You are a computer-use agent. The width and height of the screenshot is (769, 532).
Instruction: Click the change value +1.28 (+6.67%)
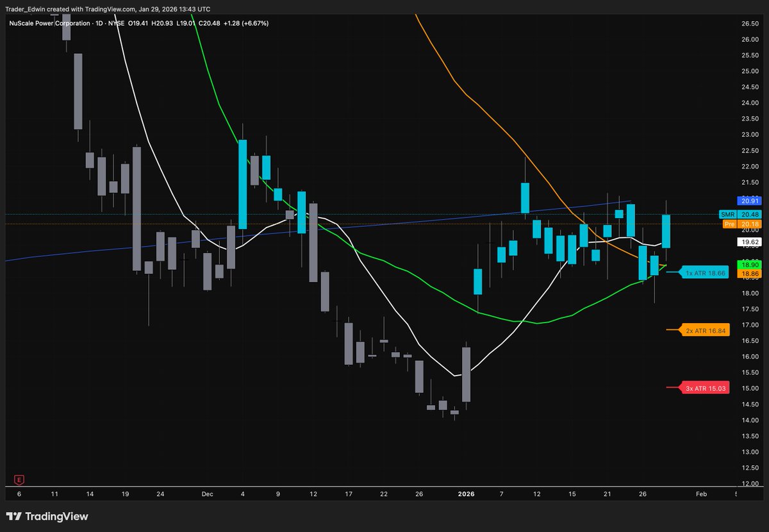[x=246, y=23]
